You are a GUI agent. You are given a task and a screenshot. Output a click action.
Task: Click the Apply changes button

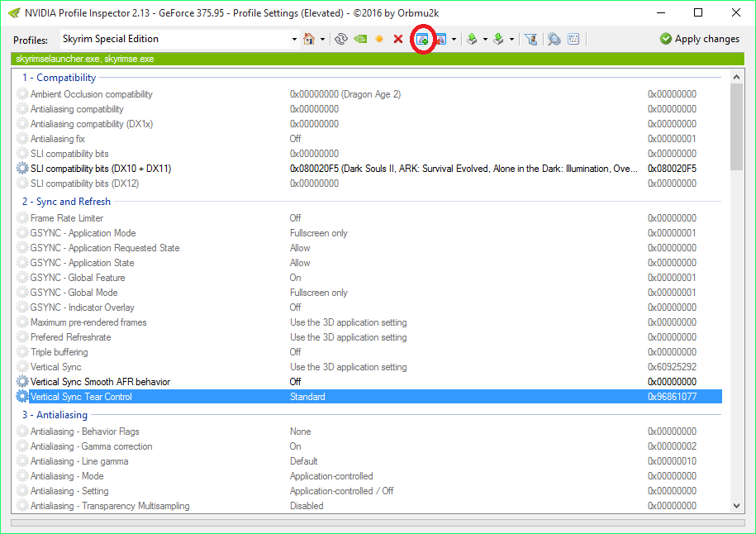[x=700, y=39]
